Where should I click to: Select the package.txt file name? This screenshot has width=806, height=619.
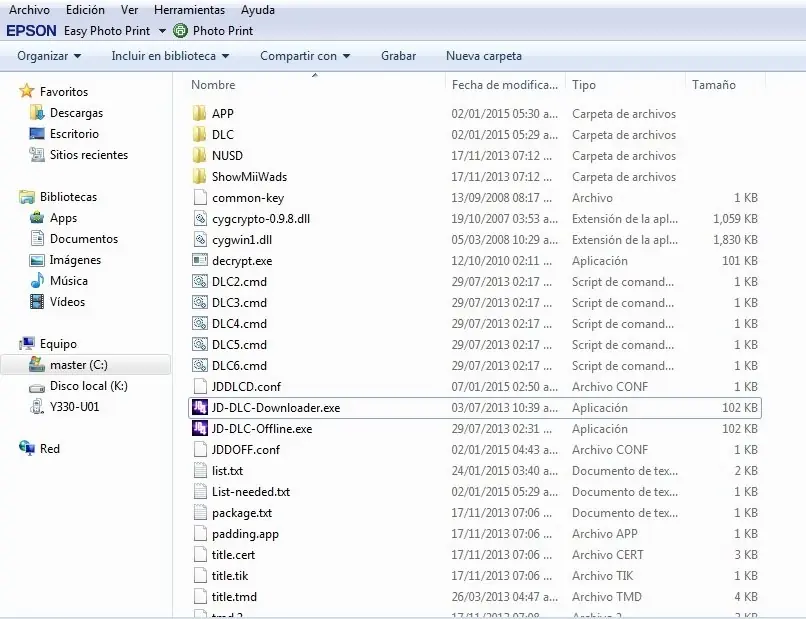click(x=242, y=513)
